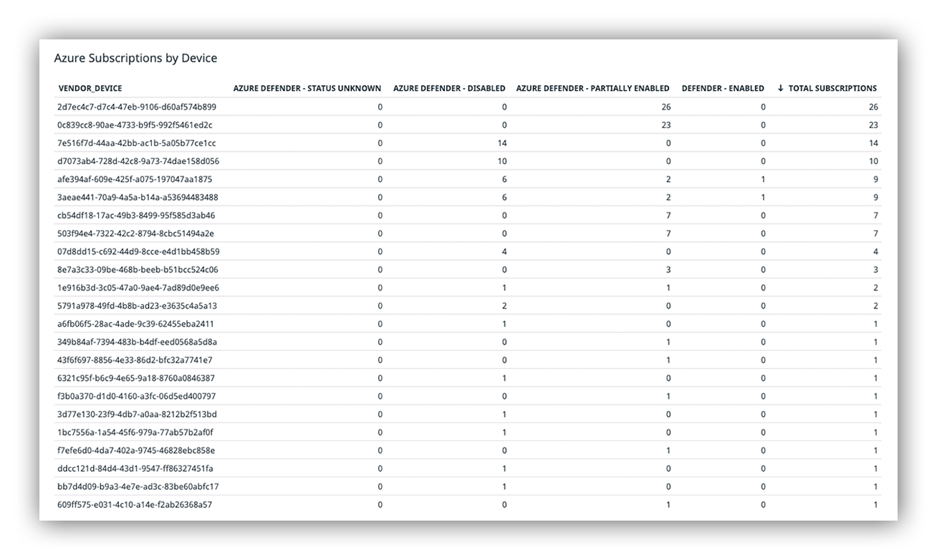
Task: Click Defender Enabled value 1 for device 3aeae441
Action: [763, 198]
